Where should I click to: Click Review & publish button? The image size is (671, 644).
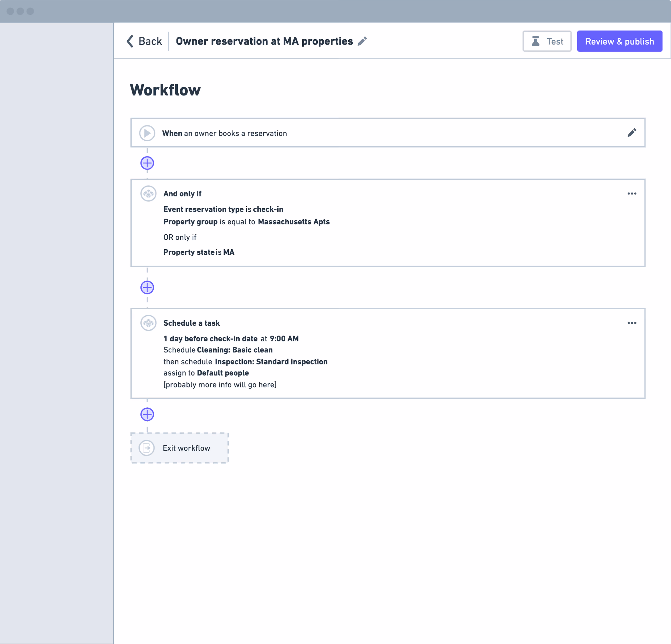(619, 41)
